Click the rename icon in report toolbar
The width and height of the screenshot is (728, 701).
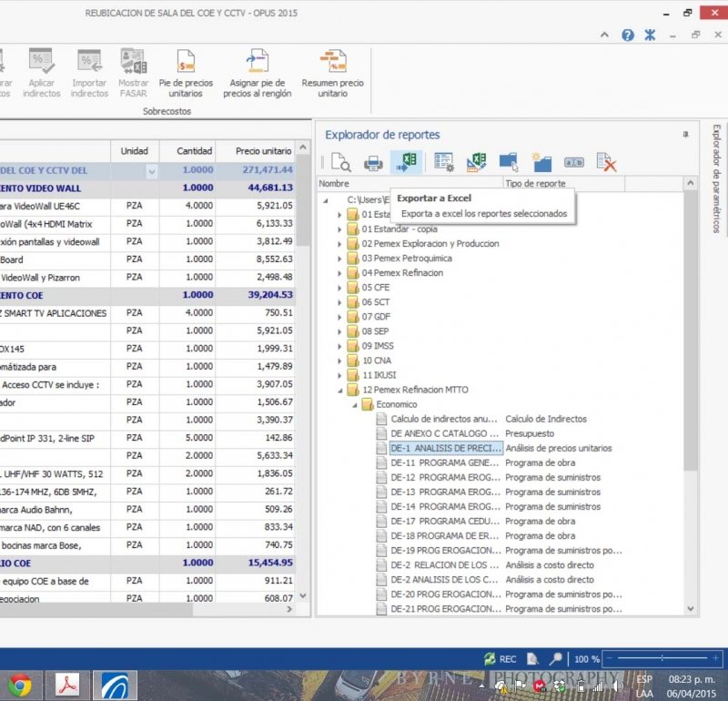(574, 163)
